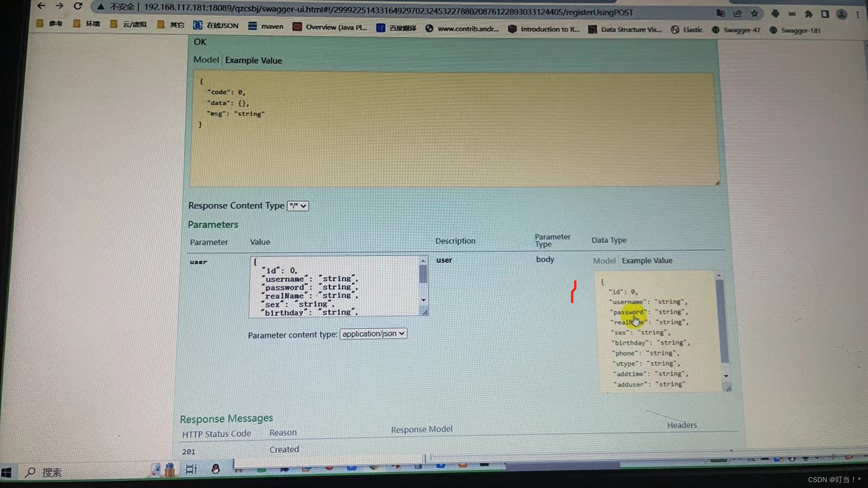Go back using the browser back arrow
Screen dimensions: 868x488
41,6
